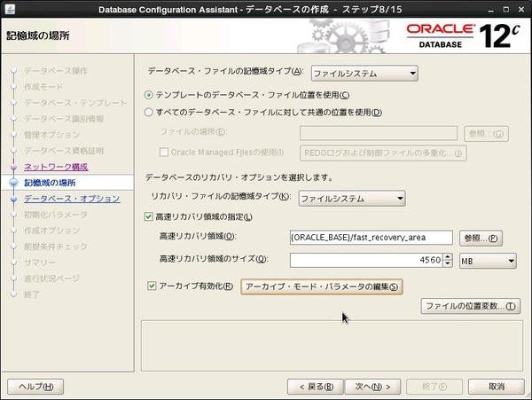
Task: Go back with the 戻る button
Action: point(316,387)
